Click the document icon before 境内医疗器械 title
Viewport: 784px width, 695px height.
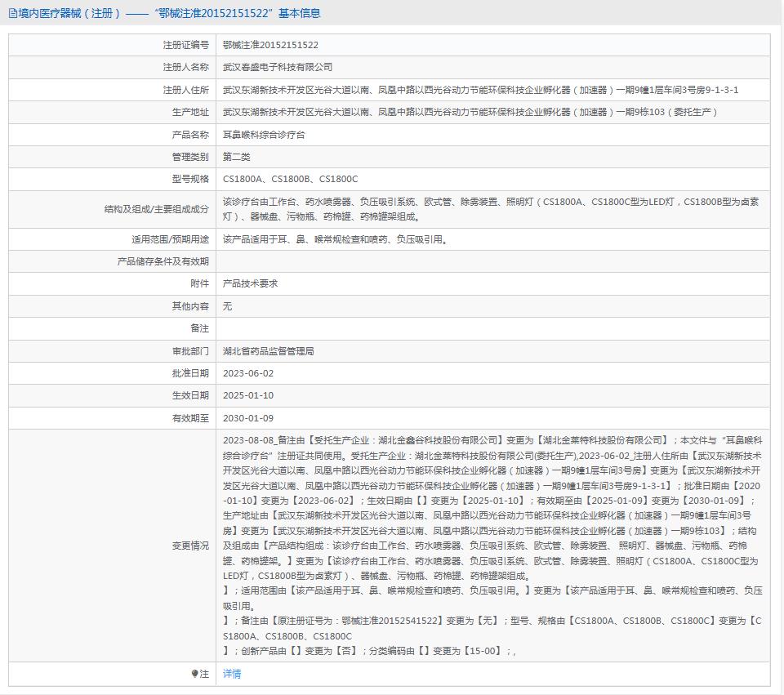pos(11,13)
